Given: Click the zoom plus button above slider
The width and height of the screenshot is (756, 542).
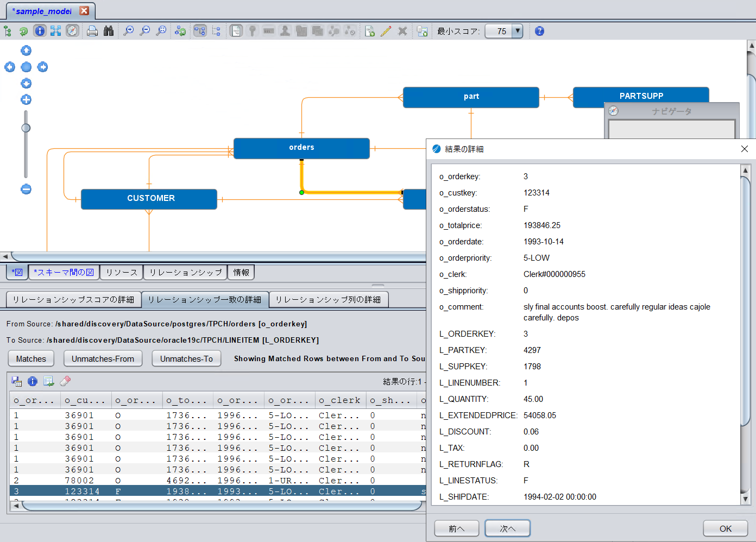Looking at the screenshot, I should [x=26, y=99].
